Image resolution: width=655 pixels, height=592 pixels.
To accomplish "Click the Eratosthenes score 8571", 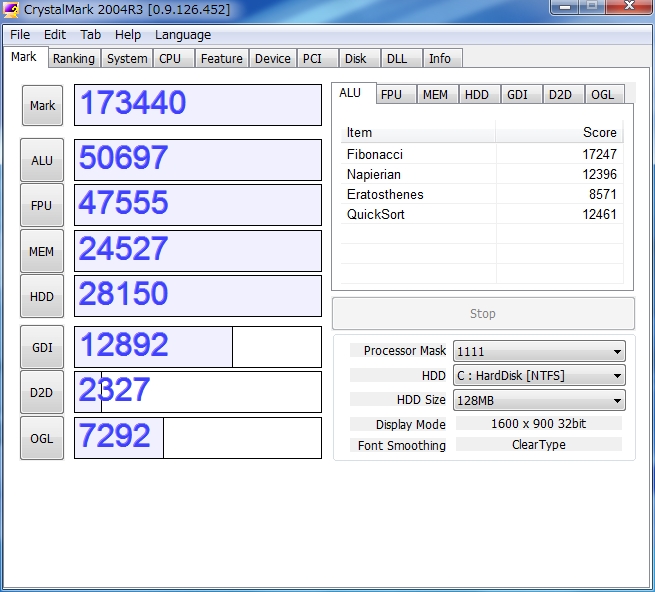I will coord(603,194).
